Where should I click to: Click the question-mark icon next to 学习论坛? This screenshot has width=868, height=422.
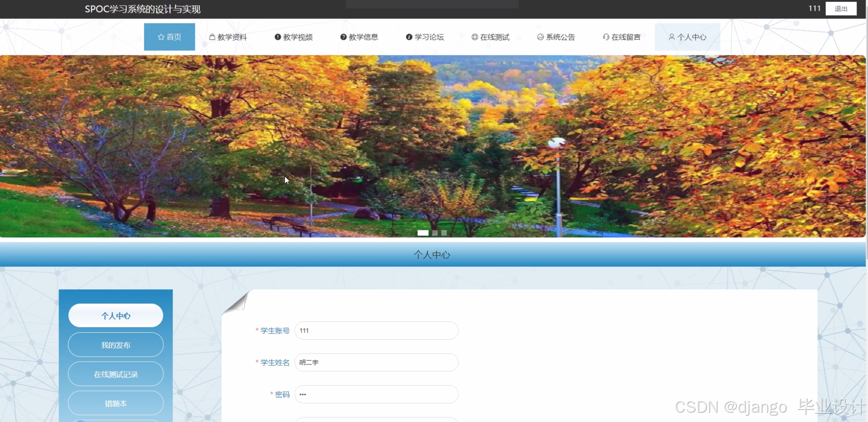pos(409,37)
